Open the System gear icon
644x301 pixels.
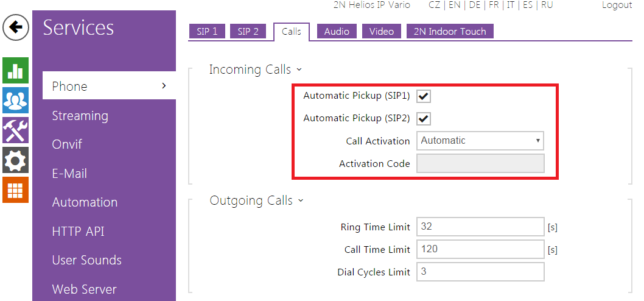[x=16, y=160]
